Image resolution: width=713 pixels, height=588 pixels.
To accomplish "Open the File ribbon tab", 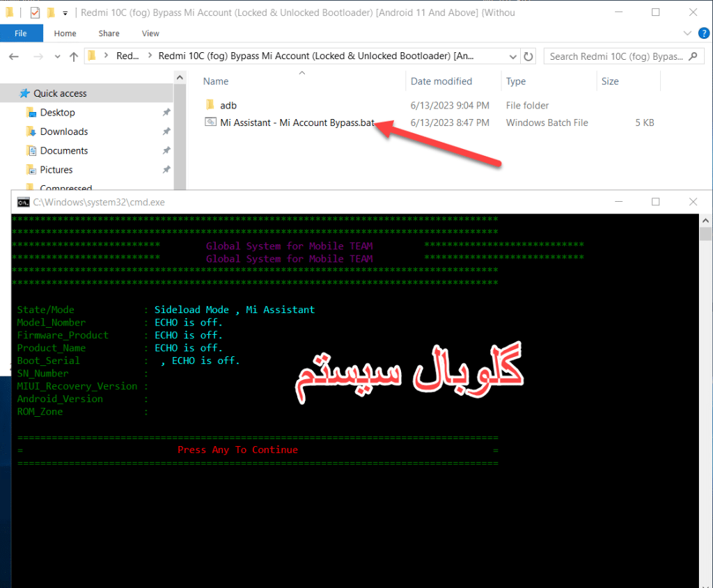I will (x=21, y=33).
